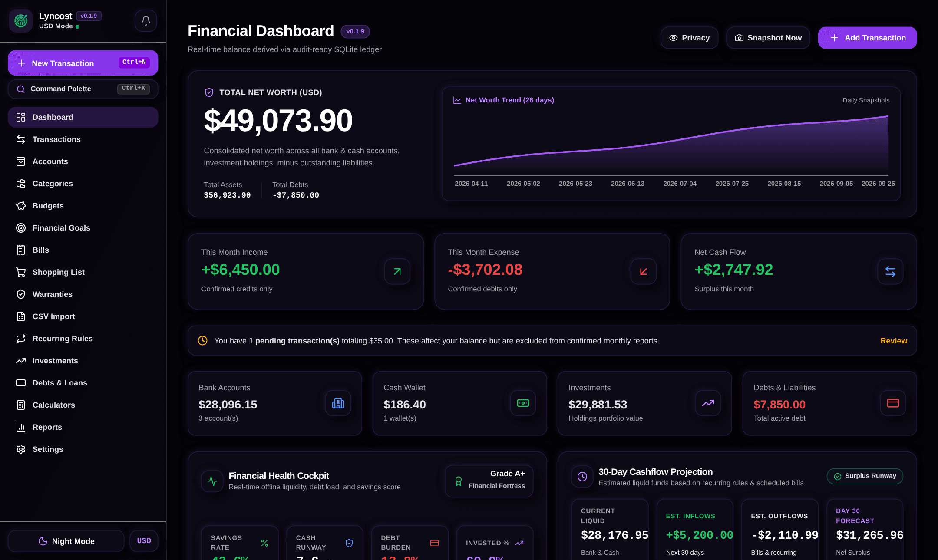Click the Debt Burden card icon
938x560 pixels.
click(434, 543)
